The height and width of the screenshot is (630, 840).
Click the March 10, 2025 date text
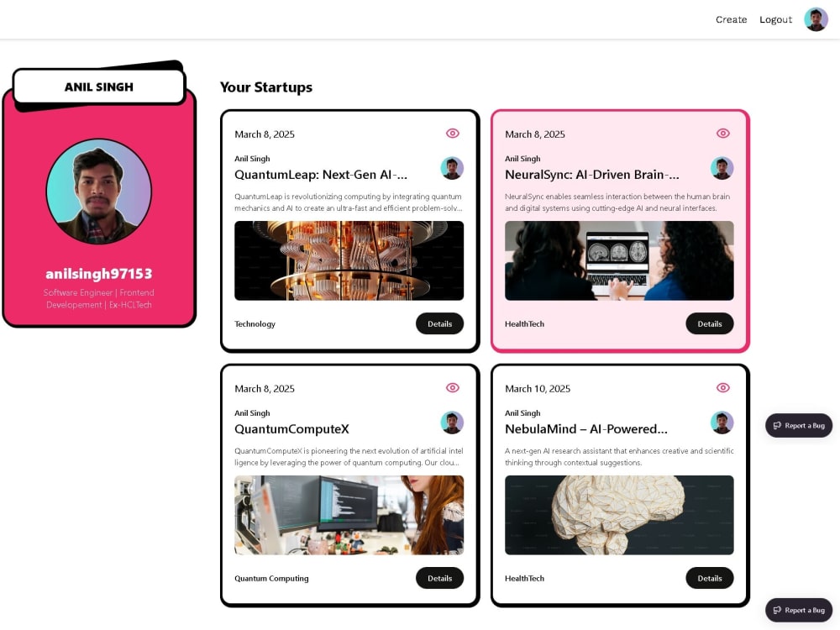(538, 389)
